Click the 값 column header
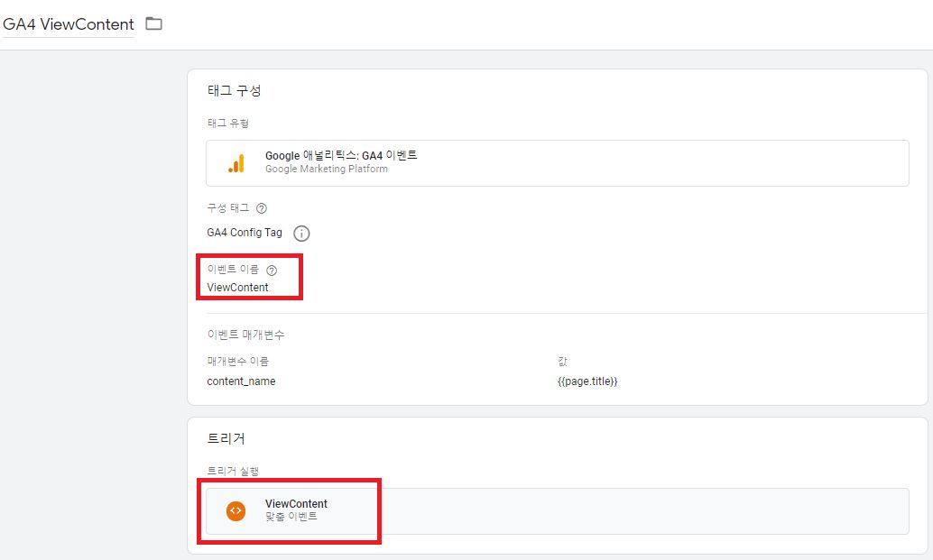This screenshot has width=933, height=560. (x=562, y=361)
